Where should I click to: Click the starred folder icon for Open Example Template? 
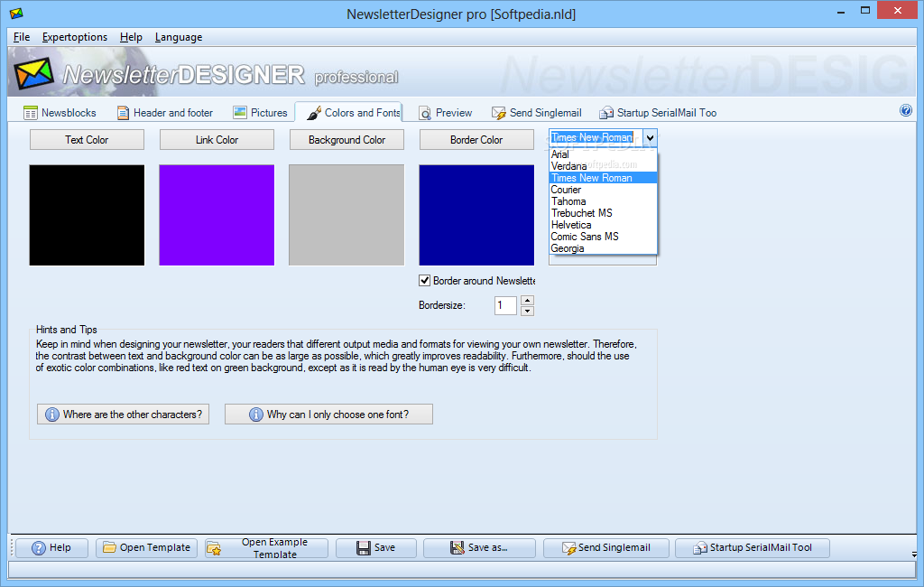pos(214,549)
